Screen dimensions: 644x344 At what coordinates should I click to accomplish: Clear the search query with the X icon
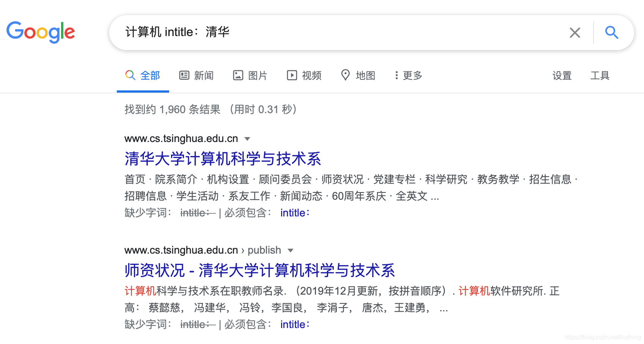click(575, 33)
